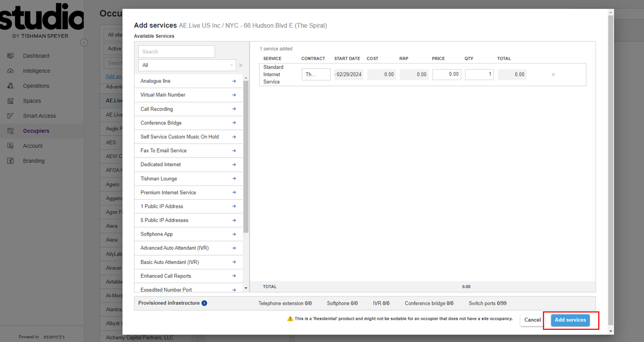
Task: Open Dashboard in the sidebar
Action: tap(36, 56)
